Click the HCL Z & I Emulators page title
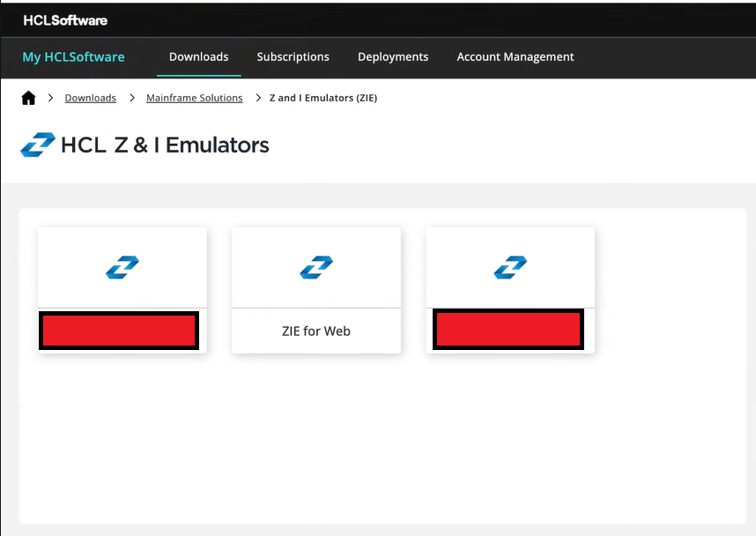The width and height of the screenshot is (756, 536). pyautogui.click(x=165, y=145)
